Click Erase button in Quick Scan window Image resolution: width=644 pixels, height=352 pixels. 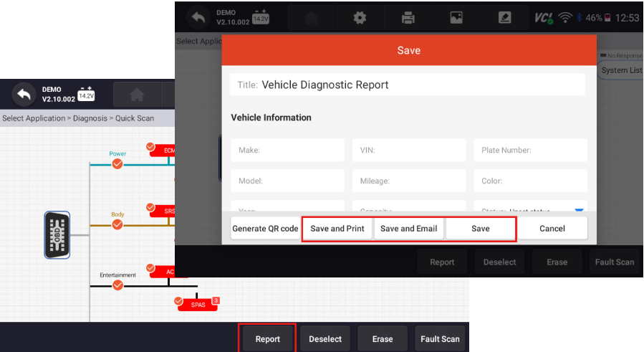click(383, 339)
